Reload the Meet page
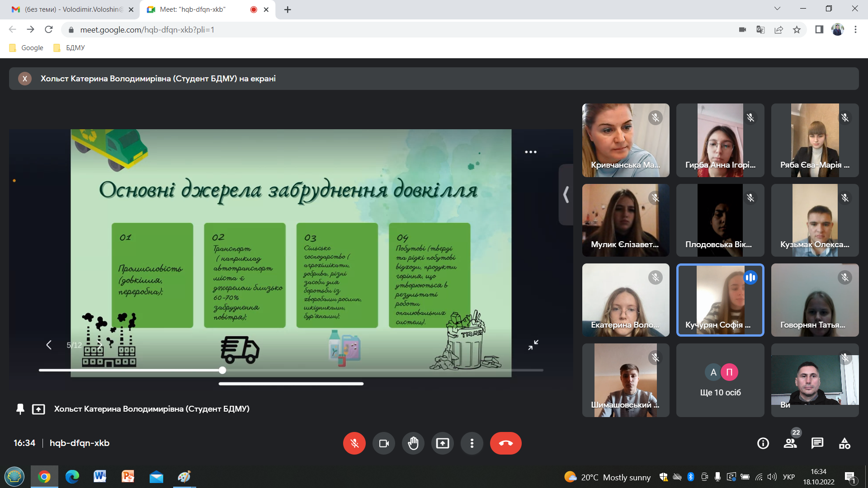The width and height of the screenshot is (868, 488). (x=49, y=29)
